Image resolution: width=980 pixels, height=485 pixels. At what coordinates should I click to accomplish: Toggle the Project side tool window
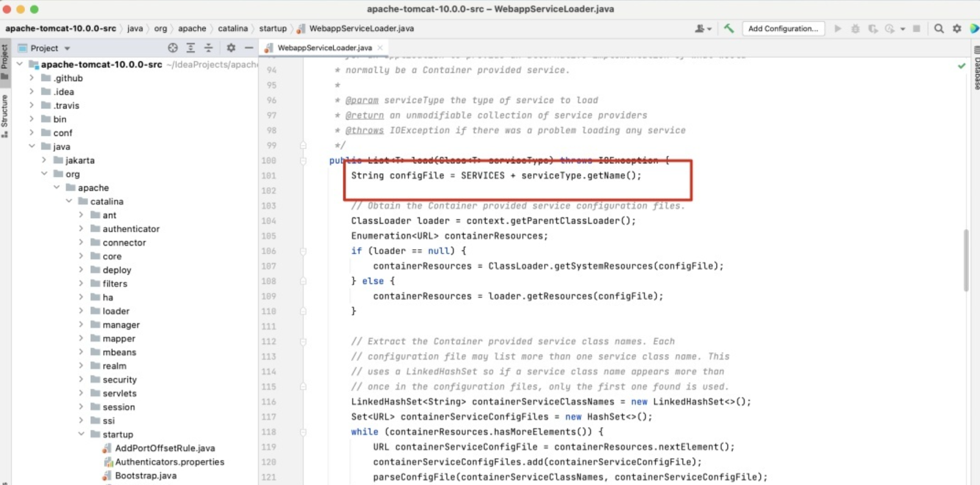5,61
